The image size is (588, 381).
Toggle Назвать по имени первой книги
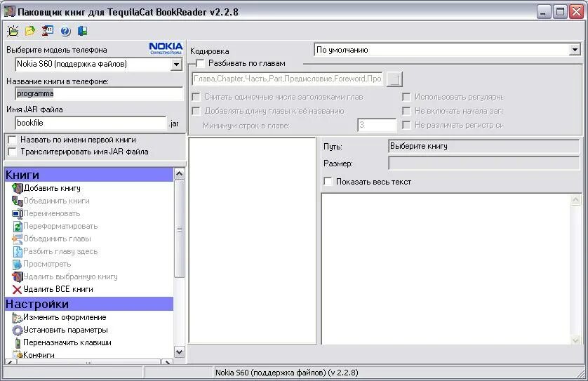tap(12, 140)
